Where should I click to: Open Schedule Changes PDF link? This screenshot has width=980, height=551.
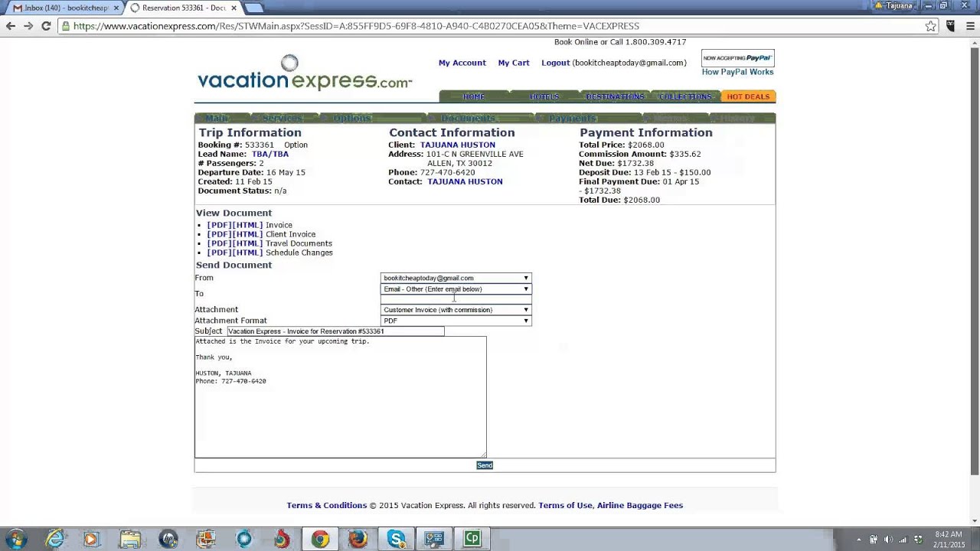coord(220,253)
